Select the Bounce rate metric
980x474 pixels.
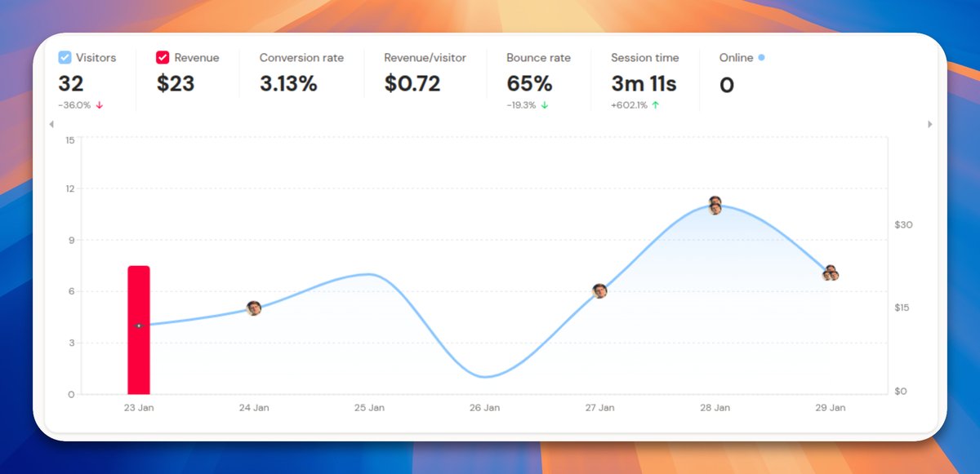tap(538, 80)
